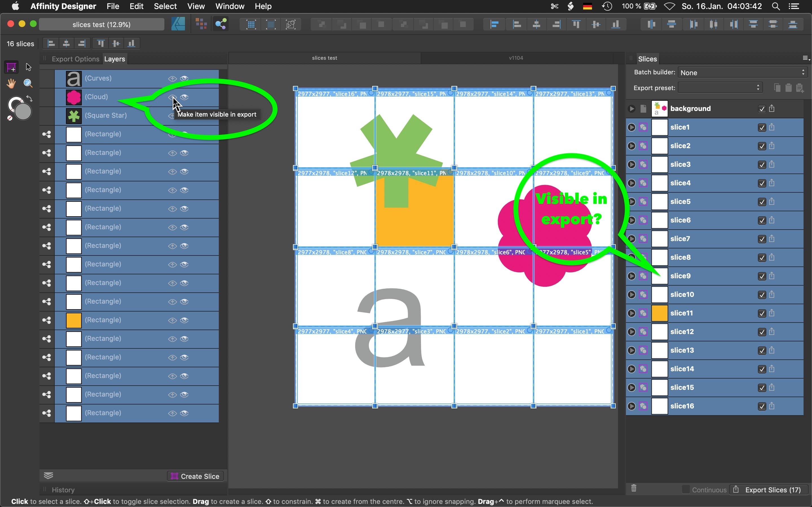Viewport: 812px width, 507px height.
Task: Click the trash icon in Slices panel
Action: pyautogui.click(x=634, y=488)
